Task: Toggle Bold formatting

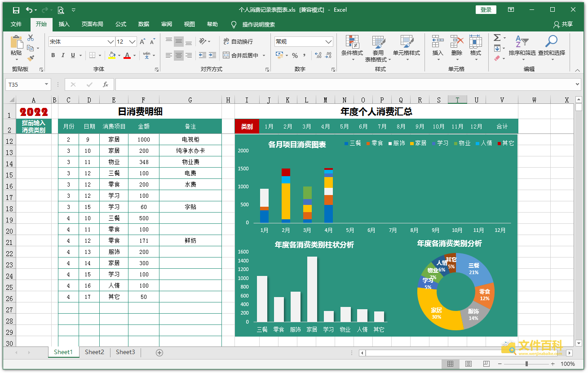Action: pos(53,55)
